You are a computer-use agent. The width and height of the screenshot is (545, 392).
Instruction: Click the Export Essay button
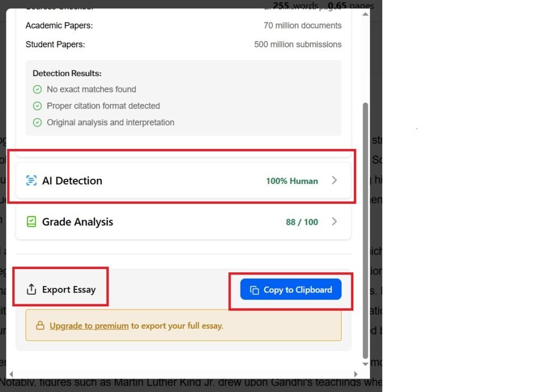coord(61,289)
